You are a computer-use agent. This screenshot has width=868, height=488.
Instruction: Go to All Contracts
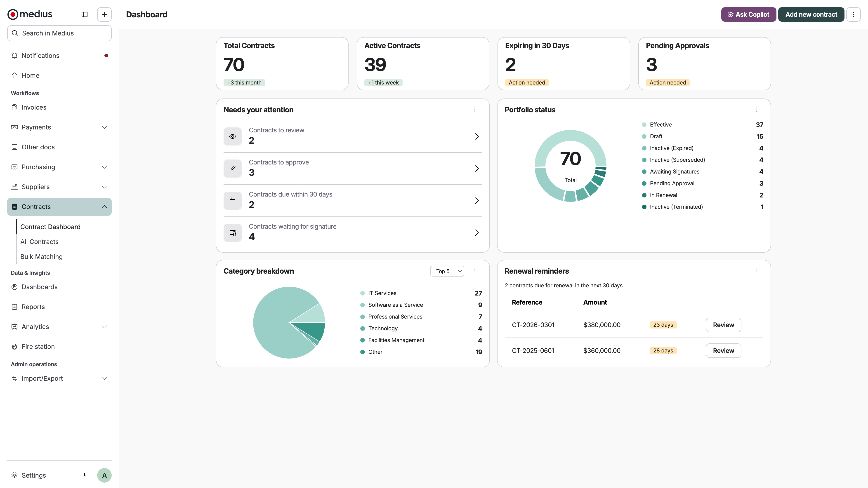(x=39, y=242)
